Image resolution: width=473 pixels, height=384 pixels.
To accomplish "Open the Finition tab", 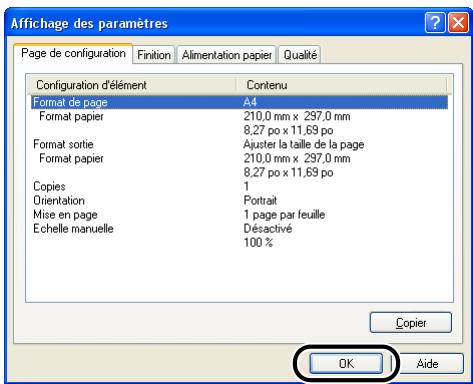I will click(x=154, y=55).
